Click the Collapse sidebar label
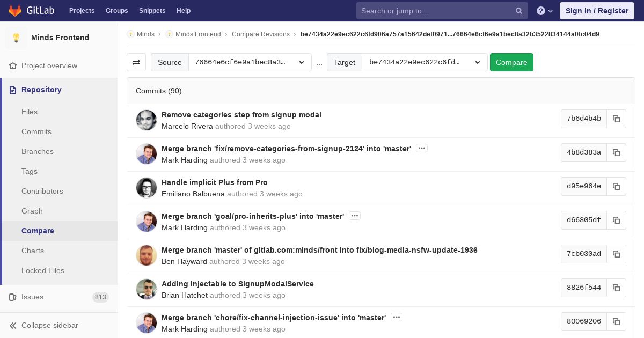 point(50,325)
